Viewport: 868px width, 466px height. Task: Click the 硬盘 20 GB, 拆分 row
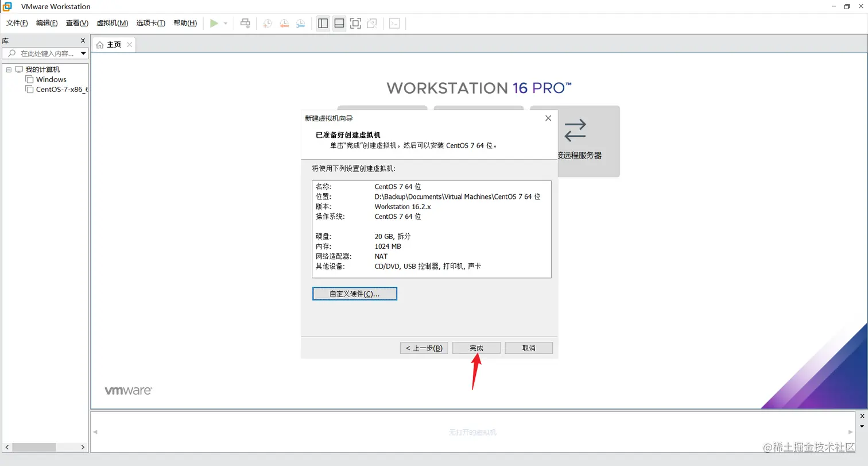pyautogui.click(x=431, y=236)
